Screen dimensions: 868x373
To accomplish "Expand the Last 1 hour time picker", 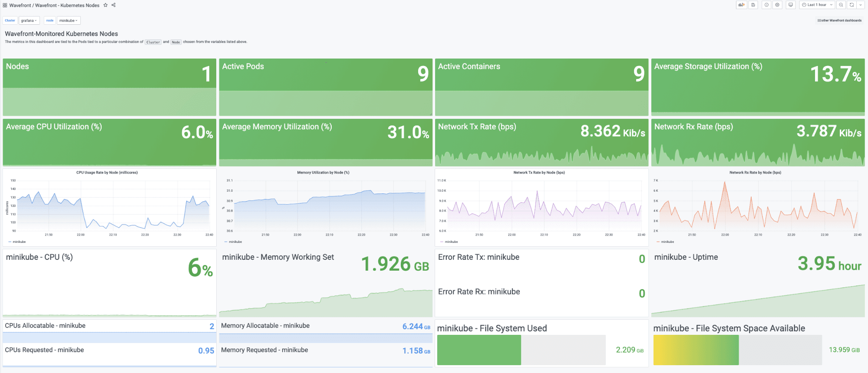I will point(817,5).
